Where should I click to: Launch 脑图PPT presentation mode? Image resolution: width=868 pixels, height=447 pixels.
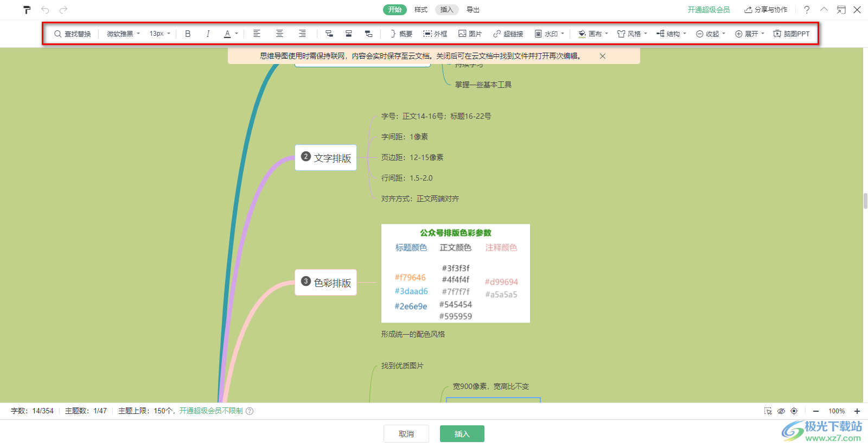(792, 34)
